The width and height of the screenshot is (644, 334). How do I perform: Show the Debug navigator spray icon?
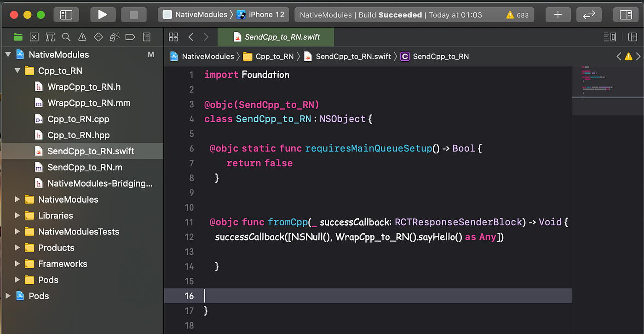coord(115,37)
